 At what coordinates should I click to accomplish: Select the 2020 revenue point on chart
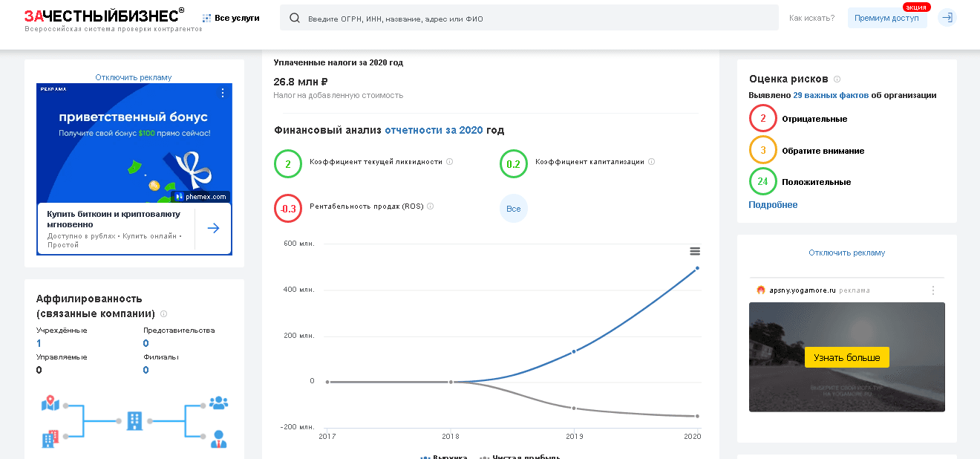(x=697, y=268)
